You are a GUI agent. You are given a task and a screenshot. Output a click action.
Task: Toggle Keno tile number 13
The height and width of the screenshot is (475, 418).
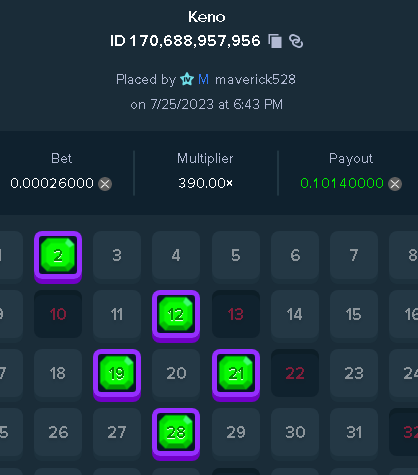click(x=236, y=314)
